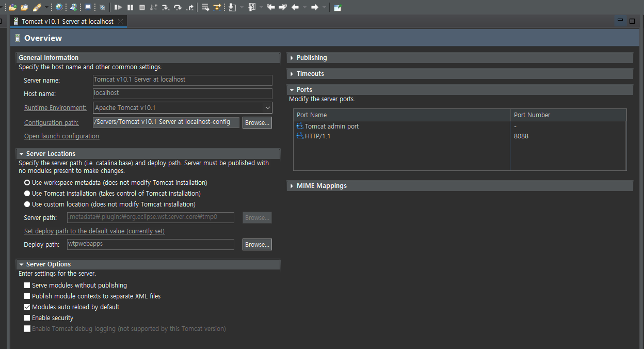The width and height of the screenshot is (644, 349).
Task: Click the Next Annotation icon
Action: click(x=232, y=7)
